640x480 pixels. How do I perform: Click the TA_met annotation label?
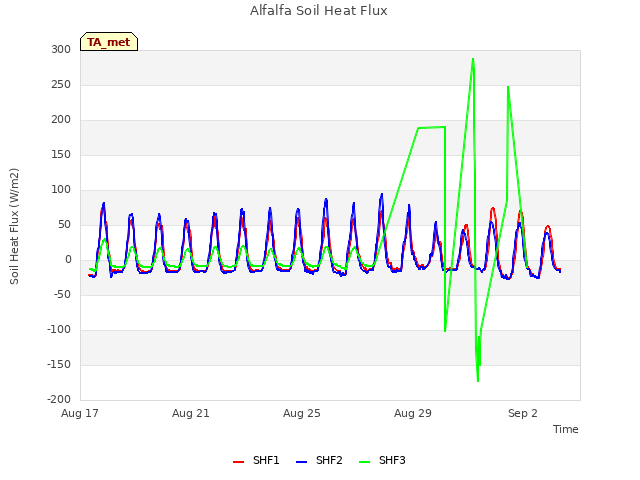[109, 42]
